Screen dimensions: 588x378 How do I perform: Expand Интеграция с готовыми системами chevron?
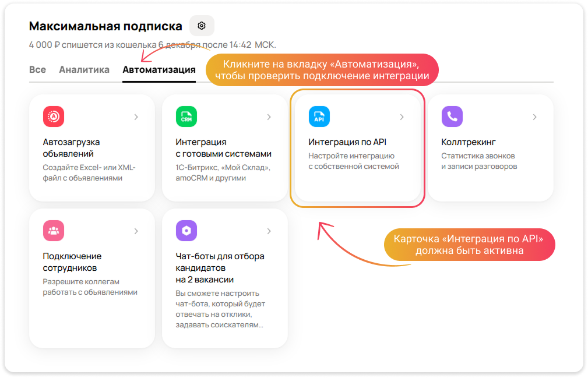coord(269,117)
